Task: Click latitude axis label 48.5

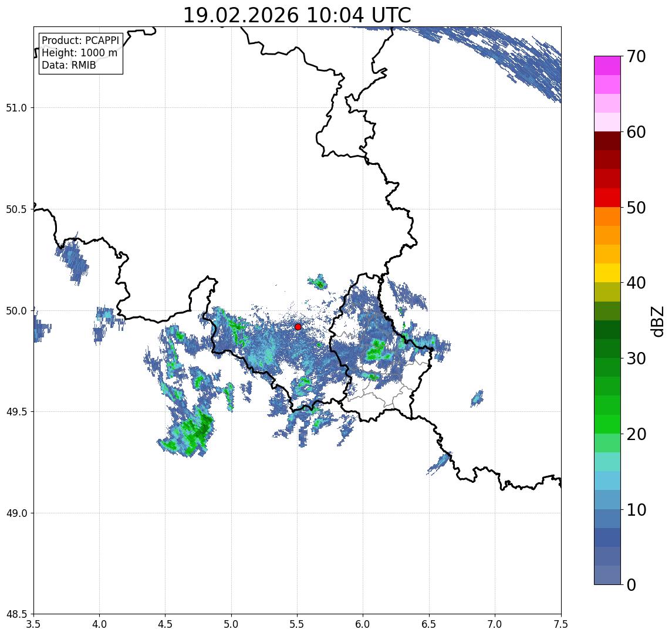Action: (x=16, y=614)
